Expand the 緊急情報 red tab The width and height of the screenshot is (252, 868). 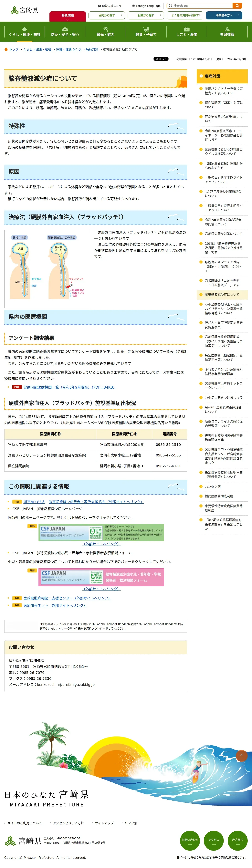coord(67,16)
